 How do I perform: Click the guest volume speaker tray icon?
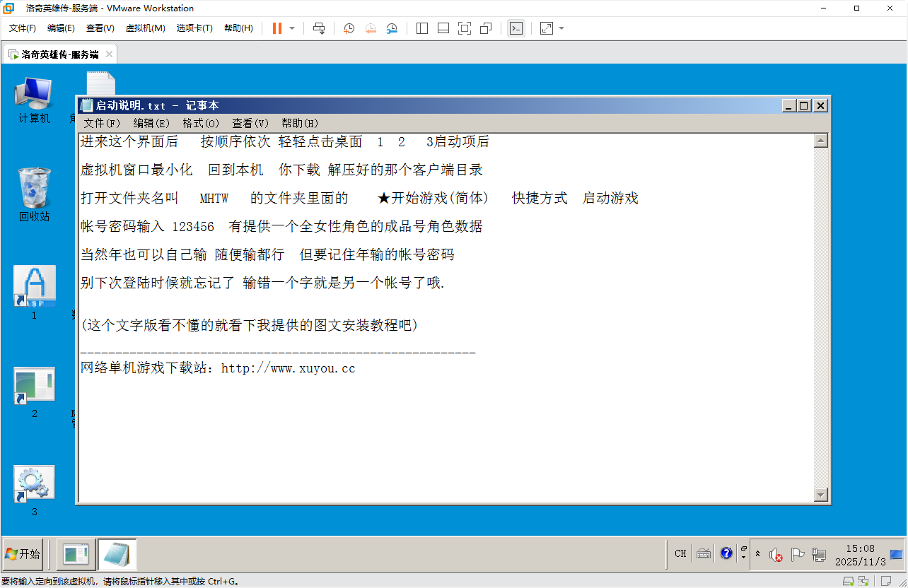pos(776,554)
